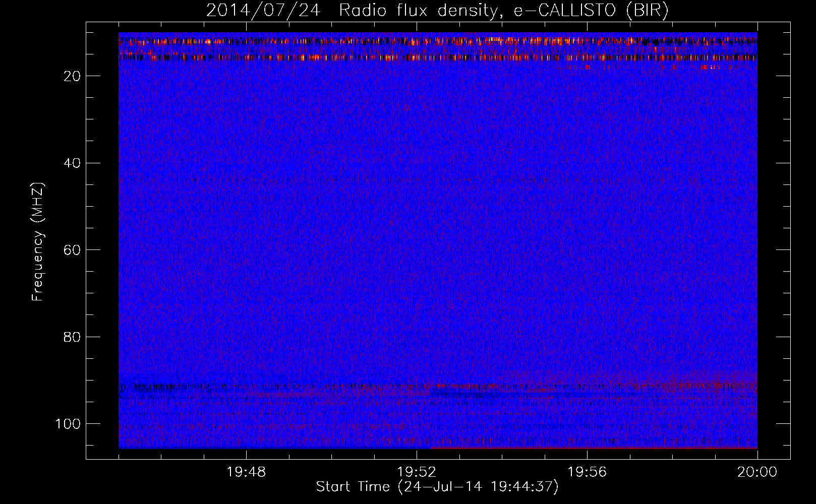Viewport: 816px width, 504px height.
Task: Click the 40 MHz frequency tick label
Action: [x=72, y=163]
